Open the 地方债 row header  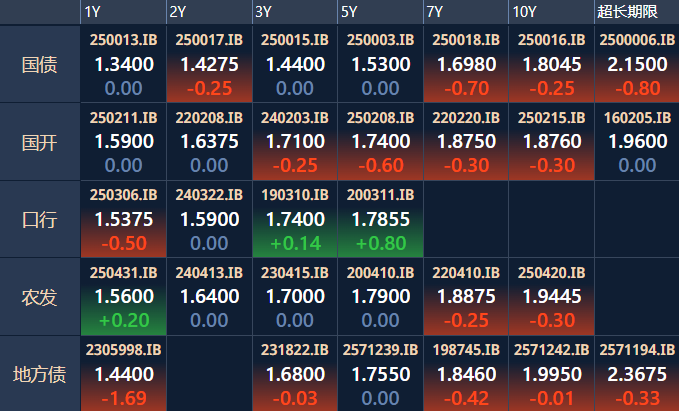40,375
